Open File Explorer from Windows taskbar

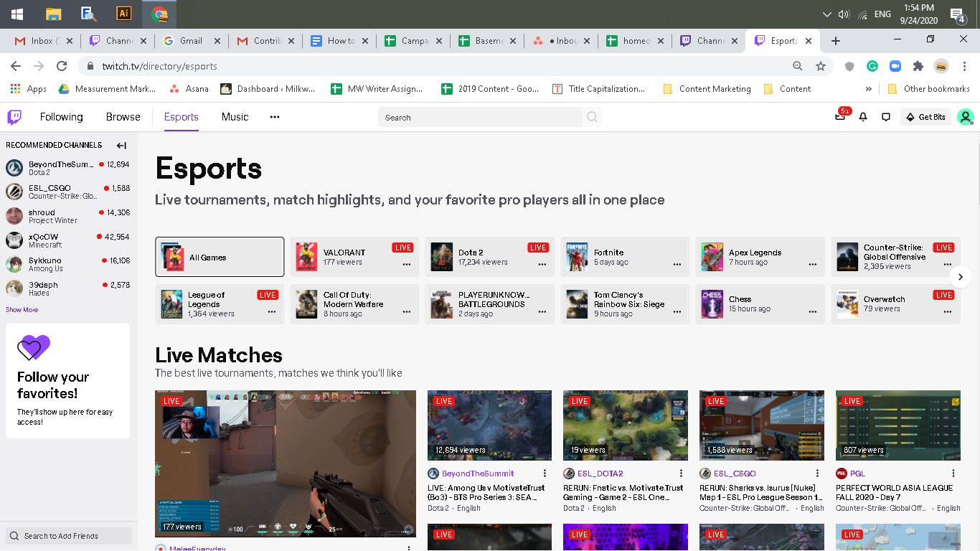tap(53, 14)
